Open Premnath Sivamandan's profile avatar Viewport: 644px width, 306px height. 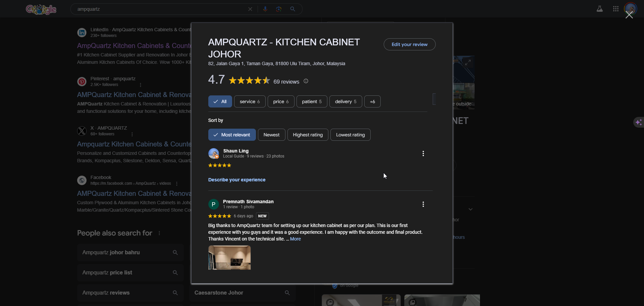coord(214,204)
